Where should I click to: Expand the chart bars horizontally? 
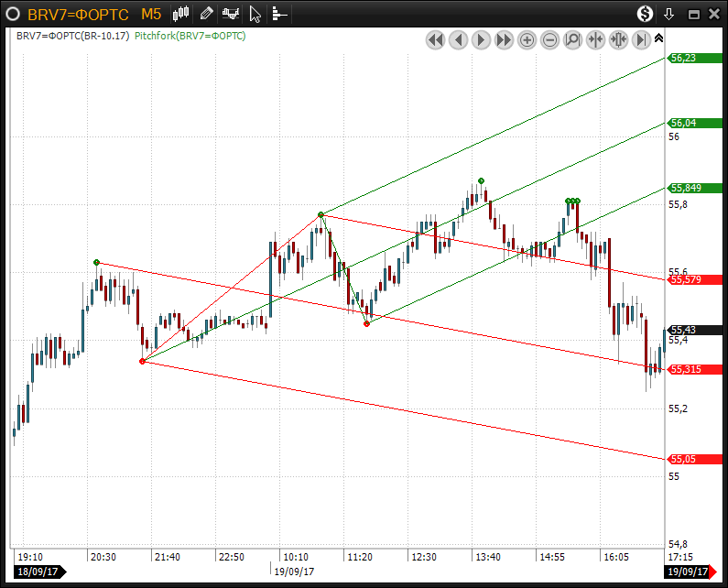618,39
